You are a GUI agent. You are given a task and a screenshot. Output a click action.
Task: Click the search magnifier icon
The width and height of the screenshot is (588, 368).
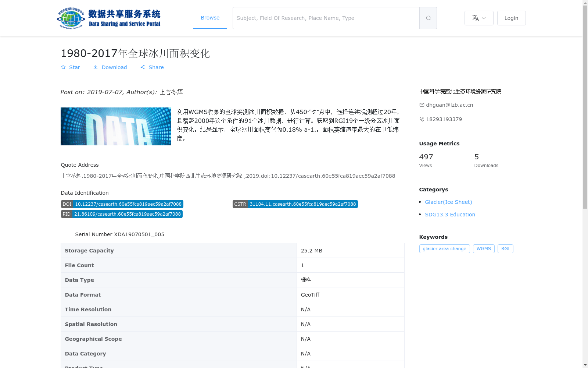click(x=428, y=18)
